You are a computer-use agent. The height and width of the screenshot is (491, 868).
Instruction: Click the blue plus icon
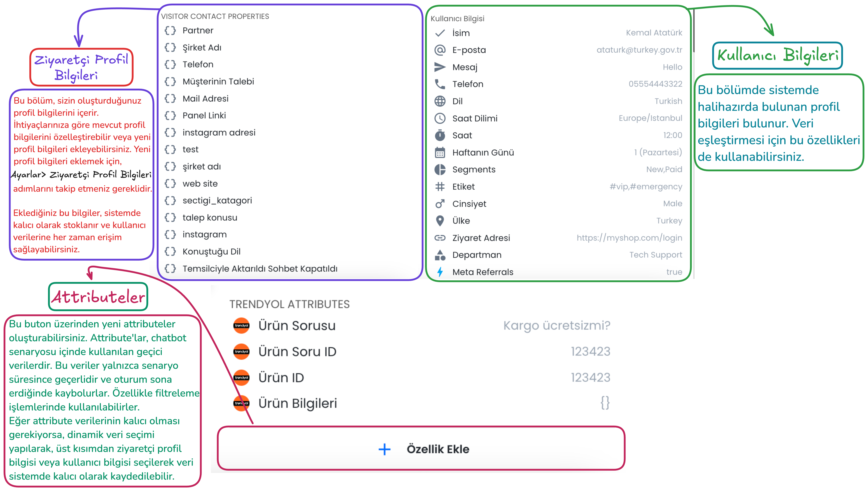click(384, 449)
